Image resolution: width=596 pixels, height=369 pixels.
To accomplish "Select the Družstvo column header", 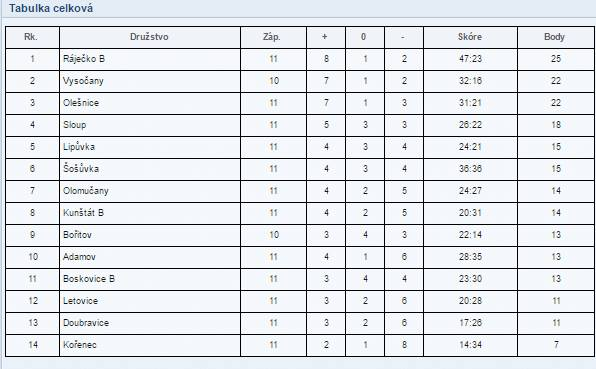I will [x=149, y=37].
